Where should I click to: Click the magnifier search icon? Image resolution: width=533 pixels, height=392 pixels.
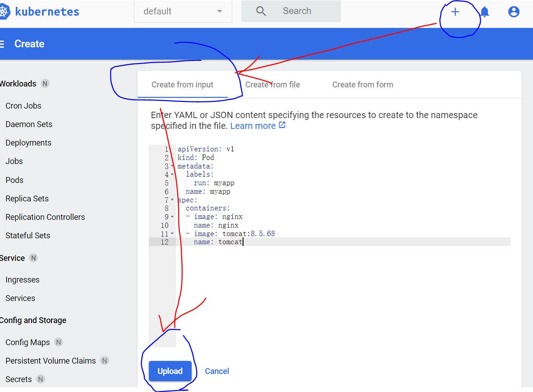coord(261,11)
